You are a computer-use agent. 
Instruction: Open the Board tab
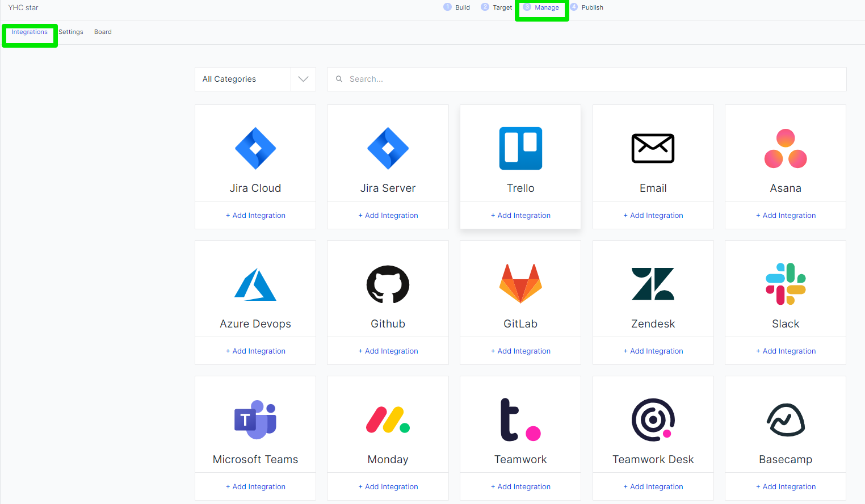pos(103,32)
